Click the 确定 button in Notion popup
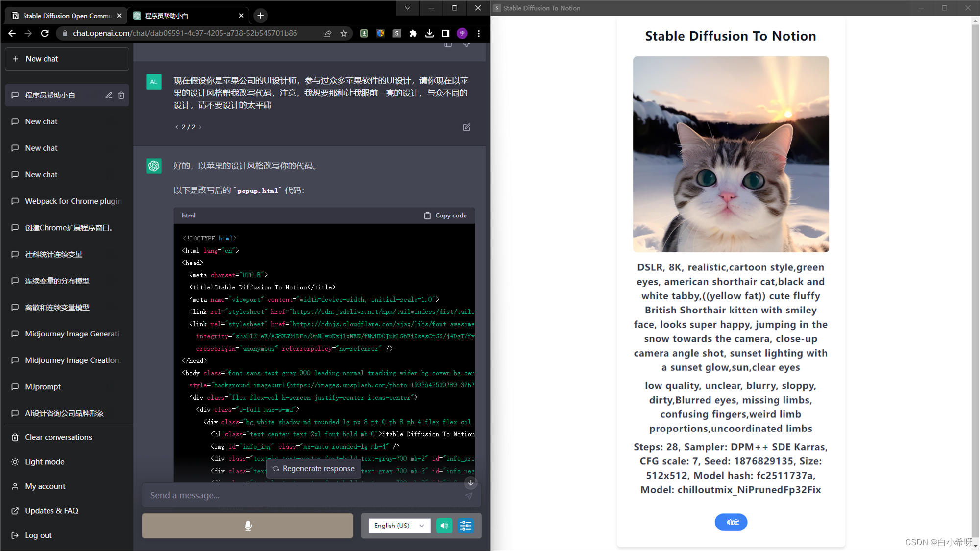Viewport: 980px width, 551px height. (x=731, y=522)
